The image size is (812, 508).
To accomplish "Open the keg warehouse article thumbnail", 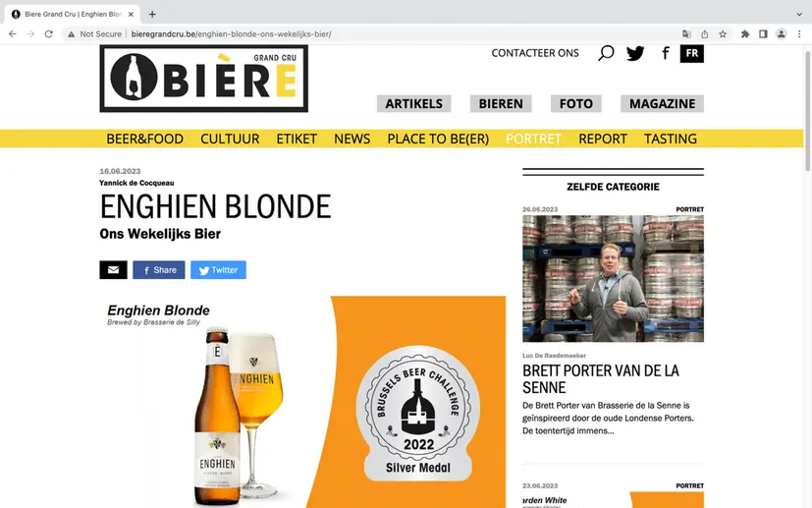I will 613,278.
